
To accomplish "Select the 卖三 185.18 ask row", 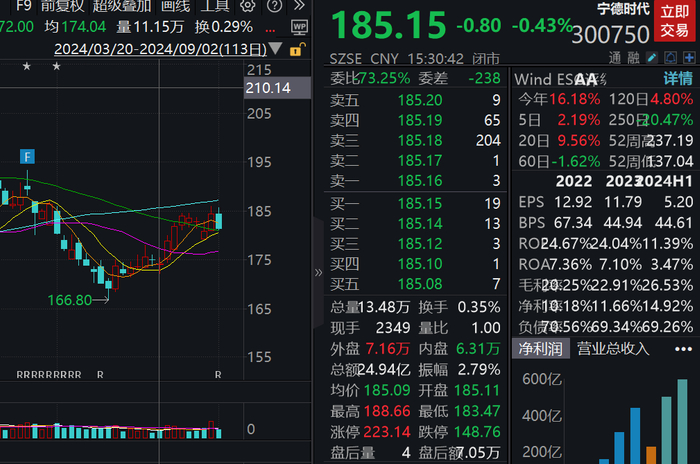I will pyautogui.click(x=415, y=140).
